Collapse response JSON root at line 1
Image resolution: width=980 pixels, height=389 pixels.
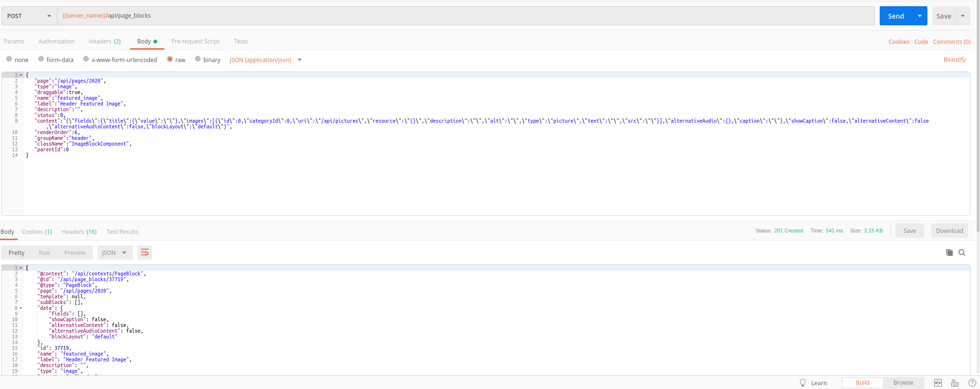21,268
